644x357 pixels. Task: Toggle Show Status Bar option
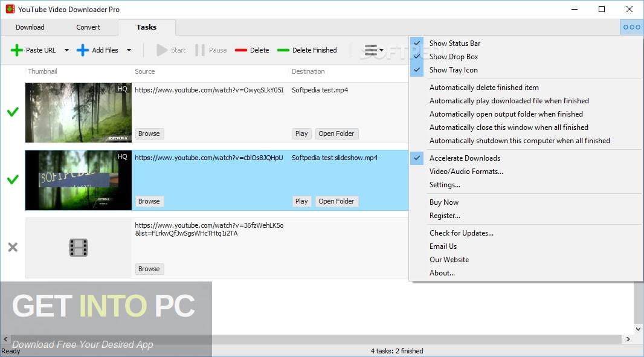pyautogui.click(x=526, y=43)
